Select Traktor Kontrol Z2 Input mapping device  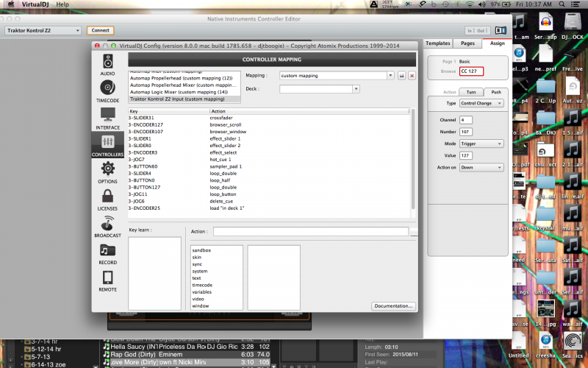[x=184, y=99]
